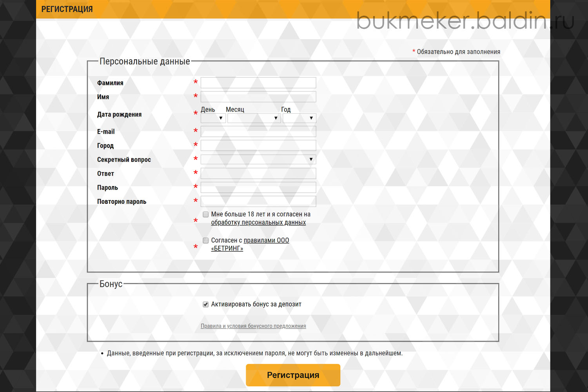
Task: Open 'Правила и условия бонусного предложения' link
Action: click(x=253, y=326)
